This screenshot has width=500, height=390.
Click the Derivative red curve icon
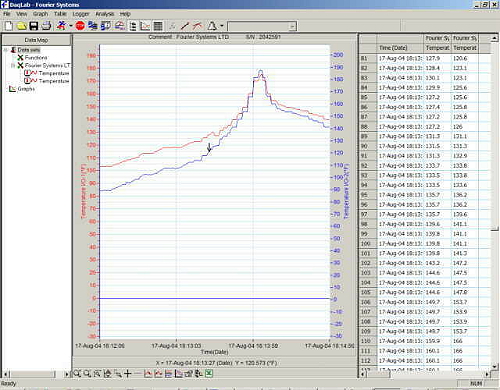pyautogui.click(x=198, y=26)
